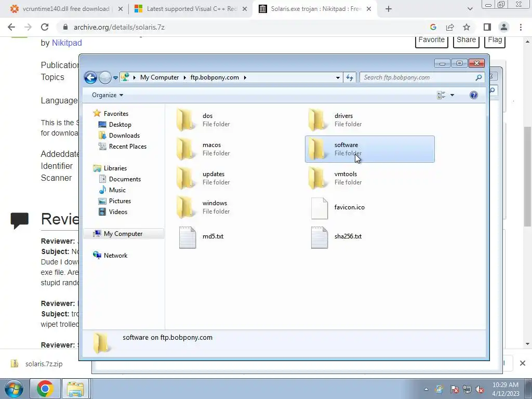Expand My Computer breadcrumb arrow
The width and height of the screenshot is (532, 399).
tap(185, 78)
